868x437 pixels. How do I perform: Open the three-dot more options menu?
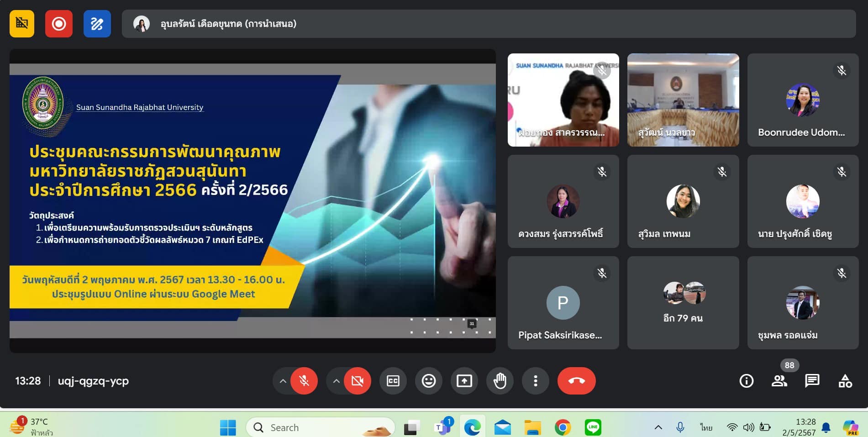[x=535, y=381]
